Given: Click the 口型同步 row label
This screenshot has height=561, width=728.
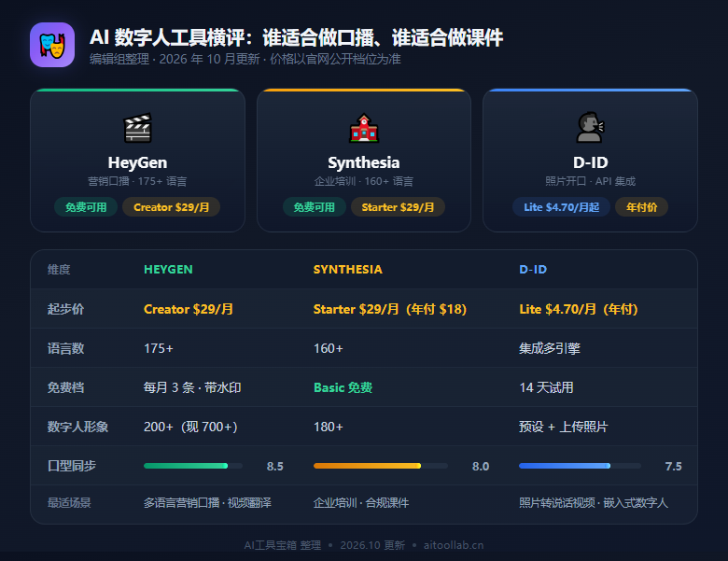Looking at the screenshot, I should click(x=72, y=466).
